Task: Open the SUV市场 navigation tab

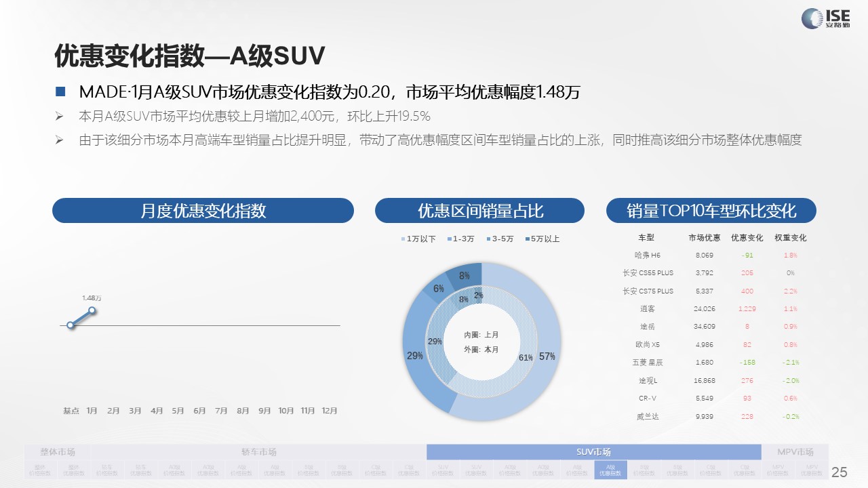Action: point(593,452)
